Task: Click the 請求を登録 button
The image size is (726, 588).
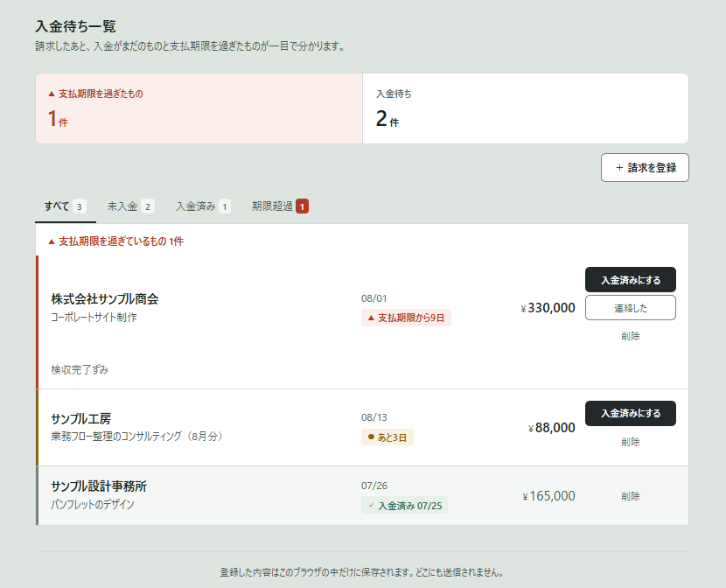Action: click(x=645, y=168)
